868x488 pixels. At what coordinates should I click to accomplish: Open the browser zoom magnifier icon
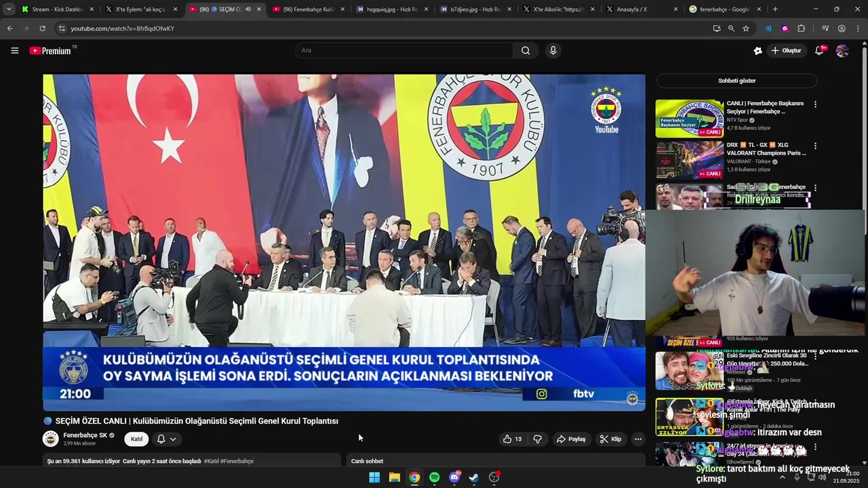(x=731, y=28)
